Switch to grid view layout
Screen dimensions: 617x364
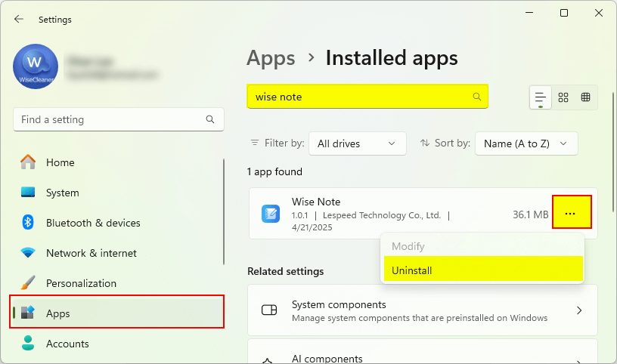pos(563,97)
